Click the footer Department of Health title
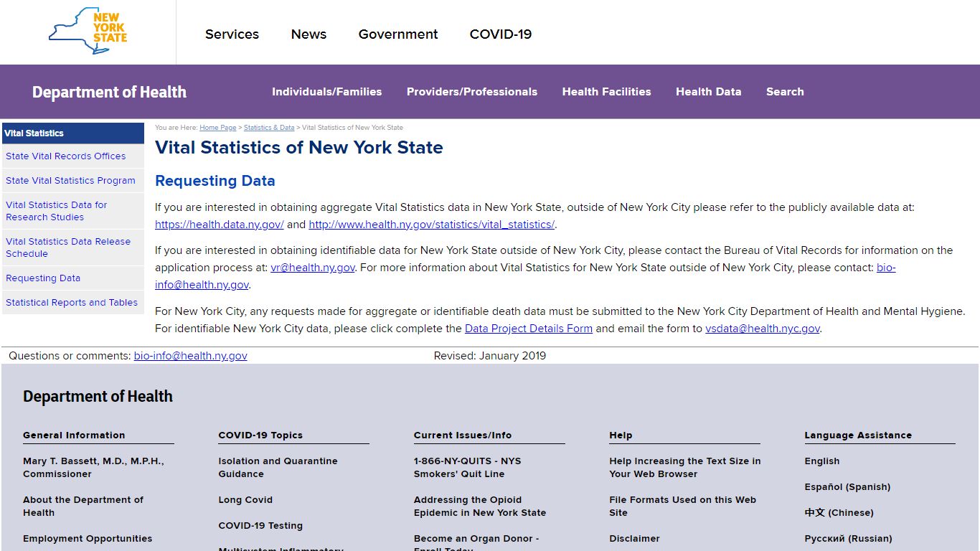This screenshot has width=980, height=551. 98,396
